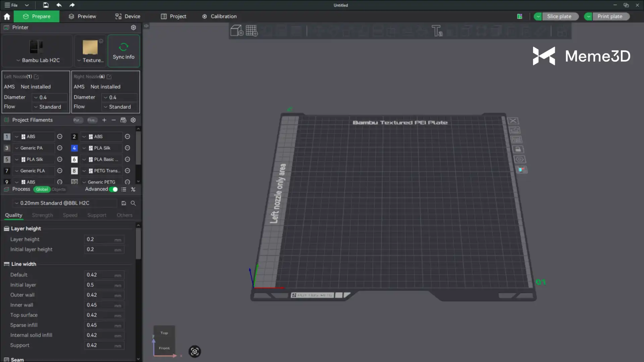The height and width of the screenshot is (362, 644).
Task: Click the minus icon to remove filament
Action: [114, 120]
